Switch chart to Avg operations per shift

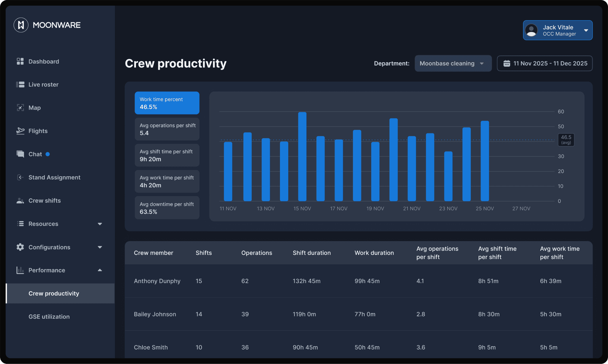tap(167, 129)
